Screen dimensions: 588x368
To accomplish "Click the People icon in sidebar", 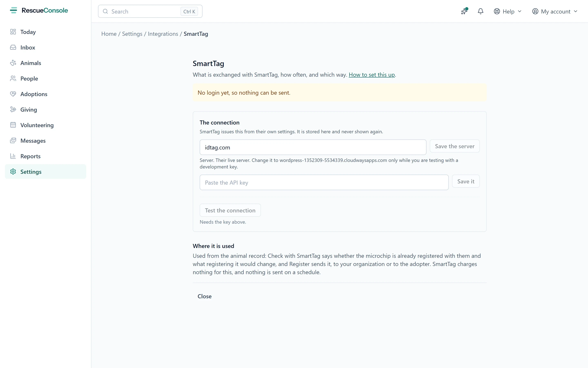I will tap(13, 79).
